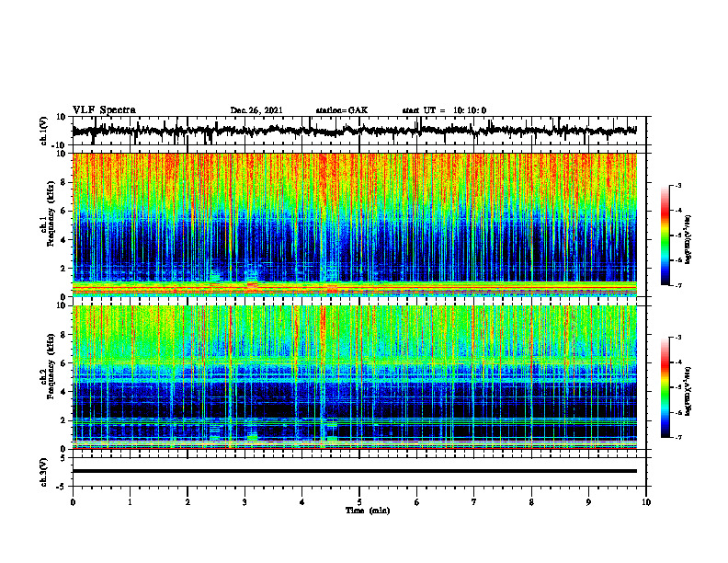Click the thick black ch.3 trace line

point(354,471)
